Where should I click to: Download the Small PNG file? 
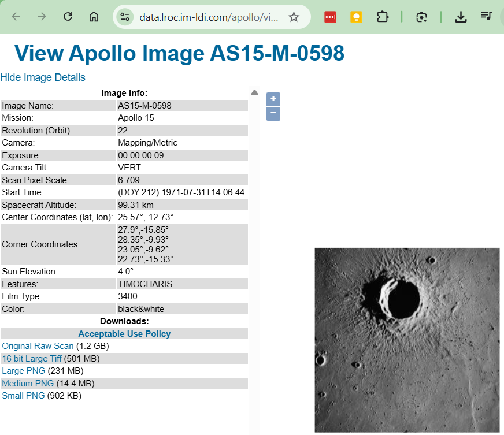(x=23, y=396)
